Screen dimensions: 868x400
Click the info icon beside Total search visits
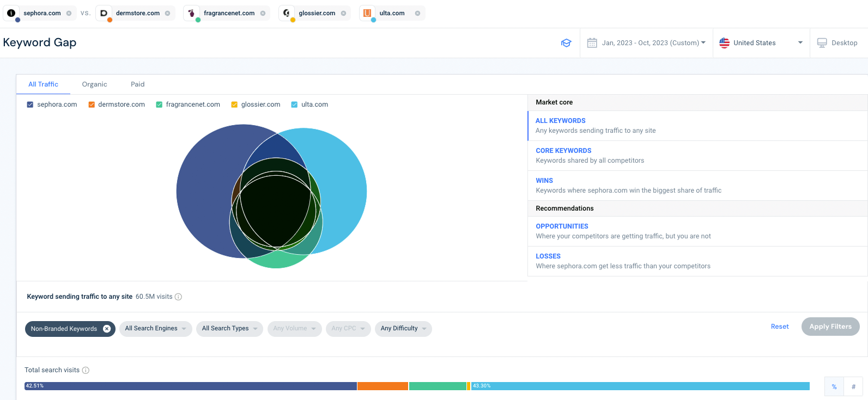click(86, 370)
